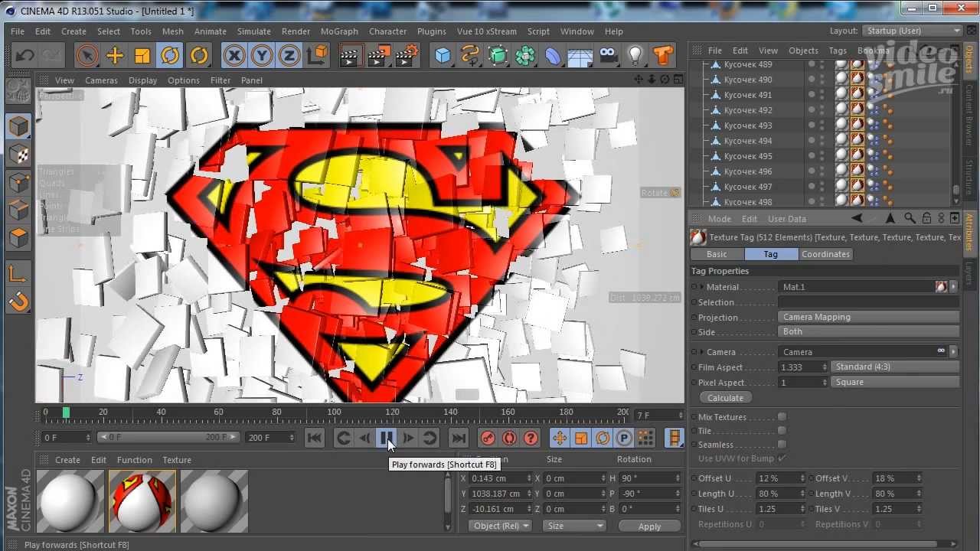Select the Superman logo material
This screenshot has width=980, height=551.
(142, 501)
